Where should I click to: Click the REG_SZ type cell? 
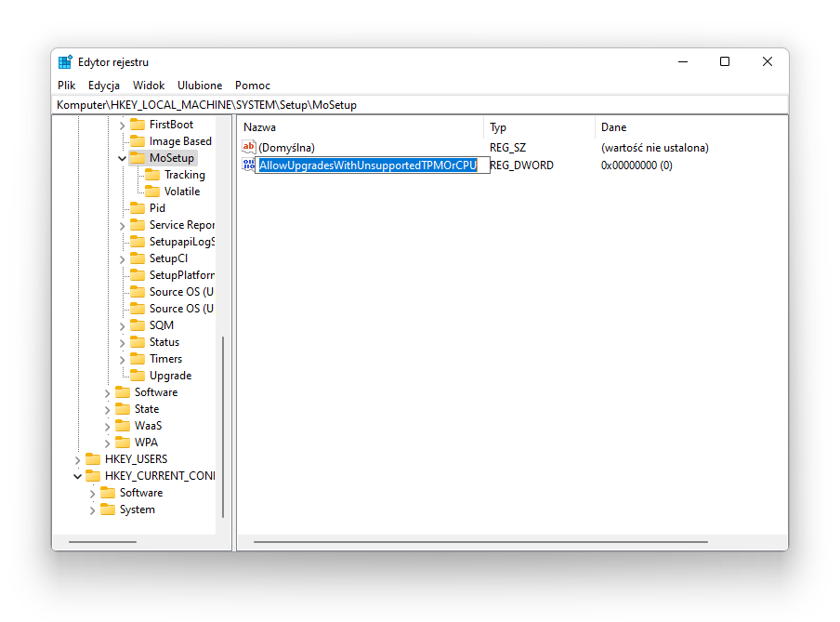(508, 148)
